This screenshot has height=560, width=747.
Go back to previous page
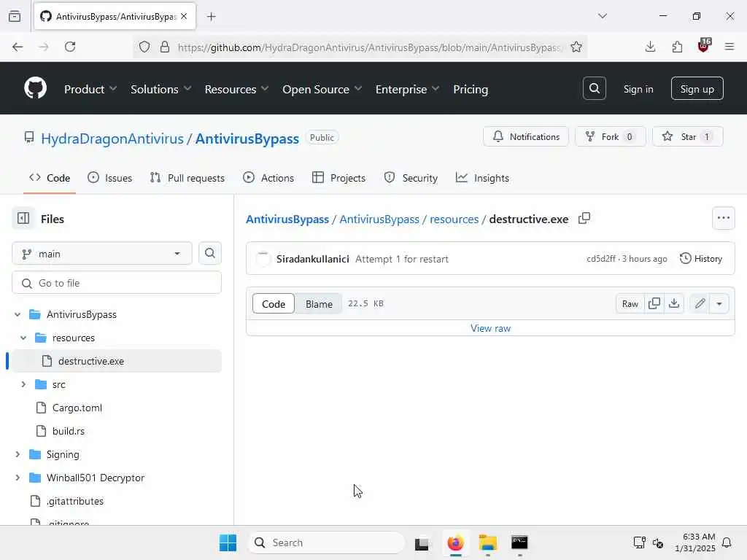click(x=18, y=47)
